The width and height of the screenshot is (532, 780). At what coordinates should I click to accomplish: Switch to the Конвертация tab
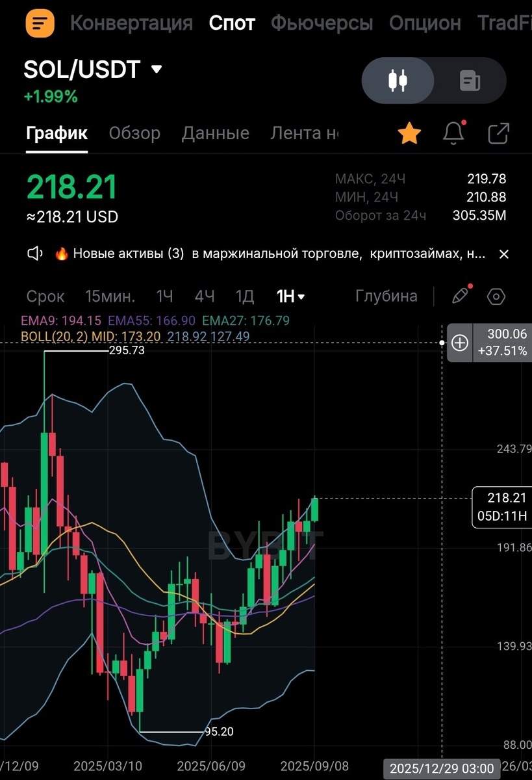coord(131,23)
